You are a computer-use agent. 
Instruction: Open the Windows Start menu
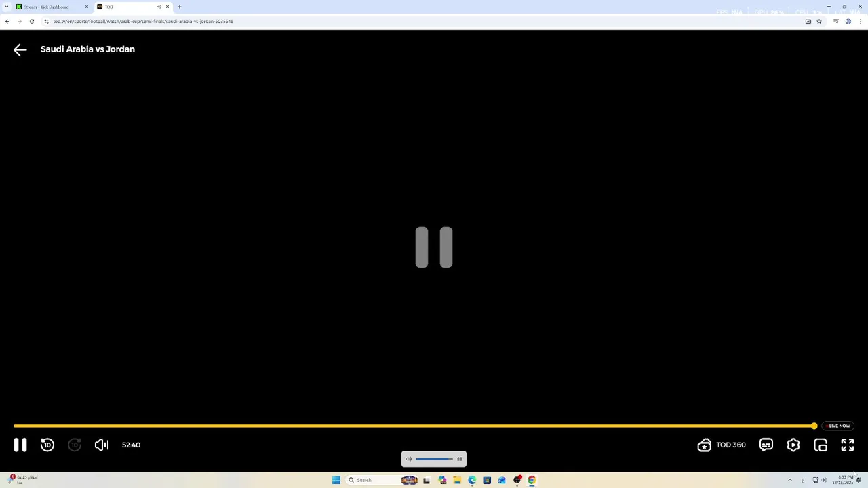[x=336, y=480]
